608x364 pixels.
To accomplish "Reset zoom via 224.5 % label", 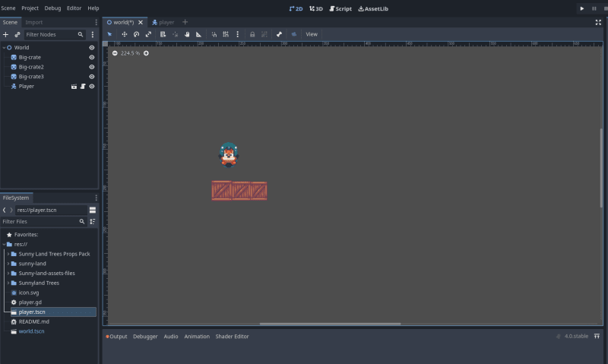I will pos(130,53).
